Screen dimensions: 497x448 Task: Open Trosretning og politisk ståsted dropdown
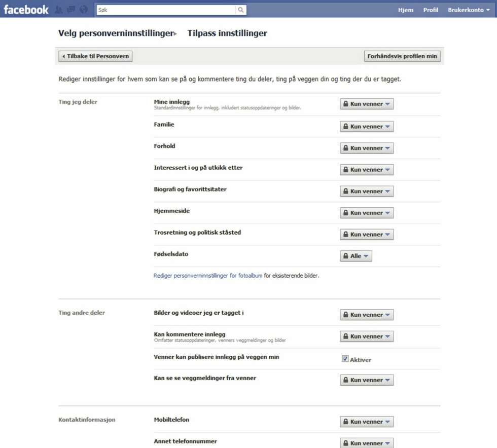point(367,234)
